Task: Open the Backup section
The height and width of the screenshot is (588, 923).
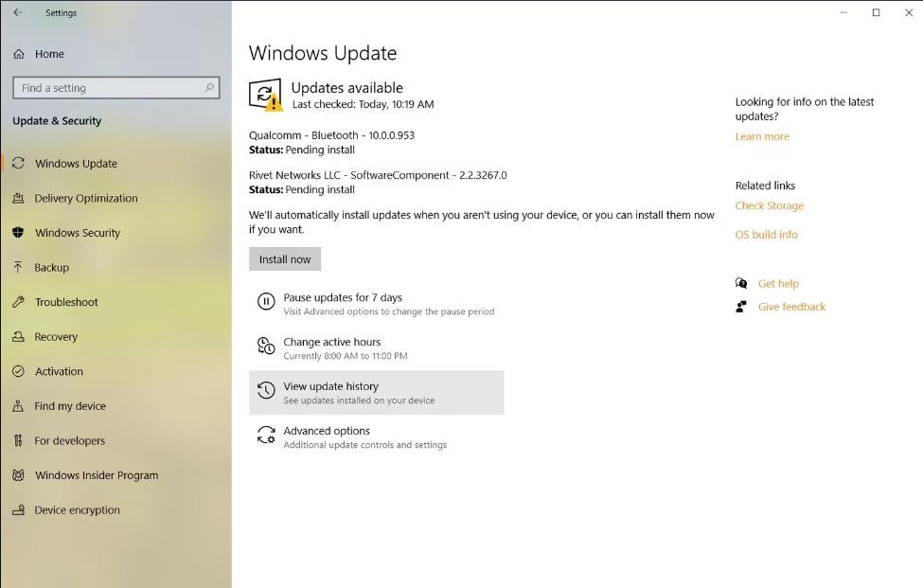Action: [x=52, y=268]
